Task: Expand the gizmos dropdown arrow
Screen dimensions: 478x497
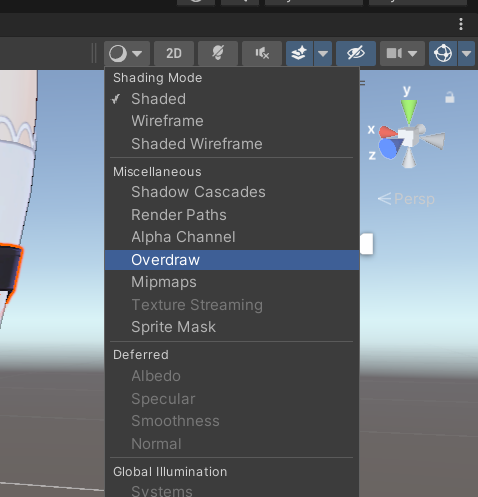Action: click(466, 53)
